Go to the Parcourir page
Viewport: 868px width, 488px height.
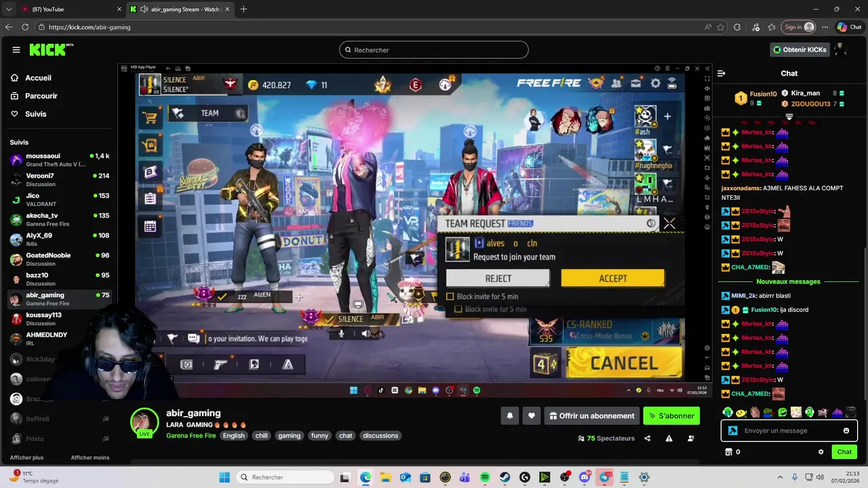[x=41, y=96]
